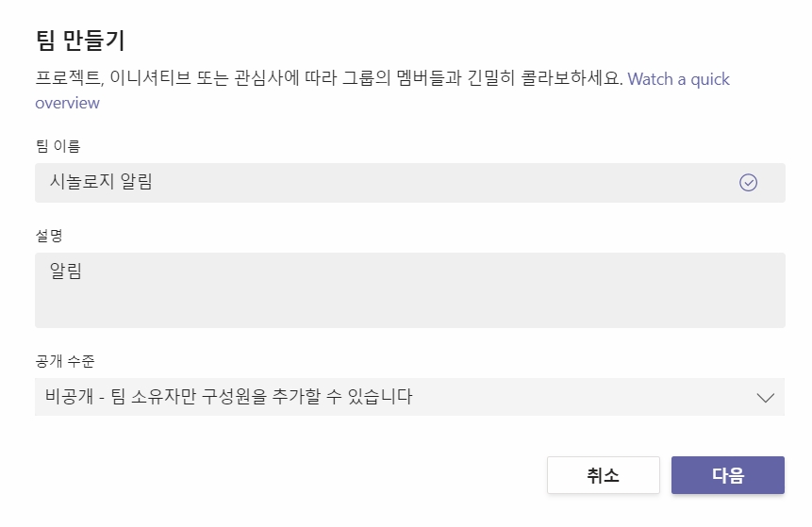This screenshot has height=527, width=812.
Task: Click the 설명 field label
Action: [x=49, y=236]
